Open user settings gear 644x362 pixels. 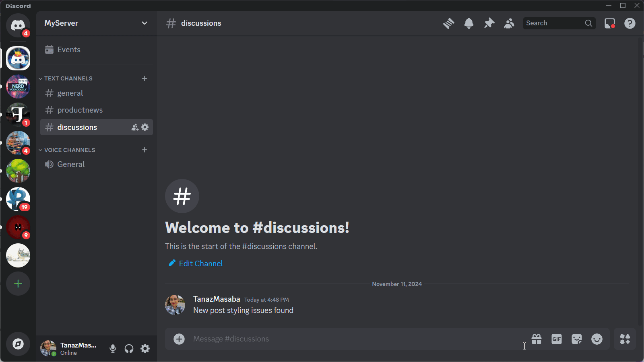pyautogui.click(x=145, y=349)
